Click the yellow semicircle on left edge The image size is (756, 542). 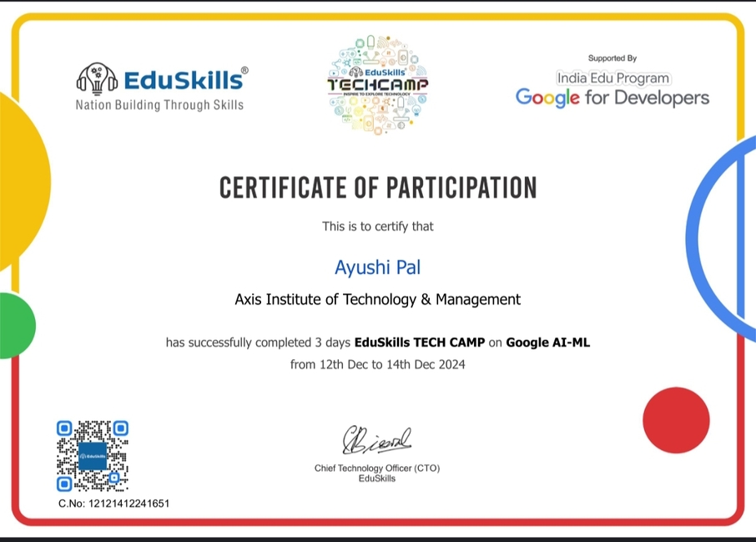pyautogui.click(x=24, y=182)
